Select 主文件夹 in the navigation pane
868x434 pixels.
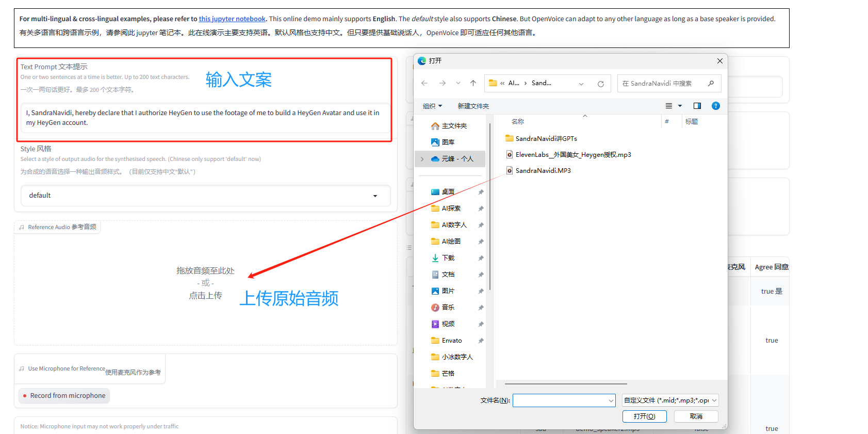[450, 126]
